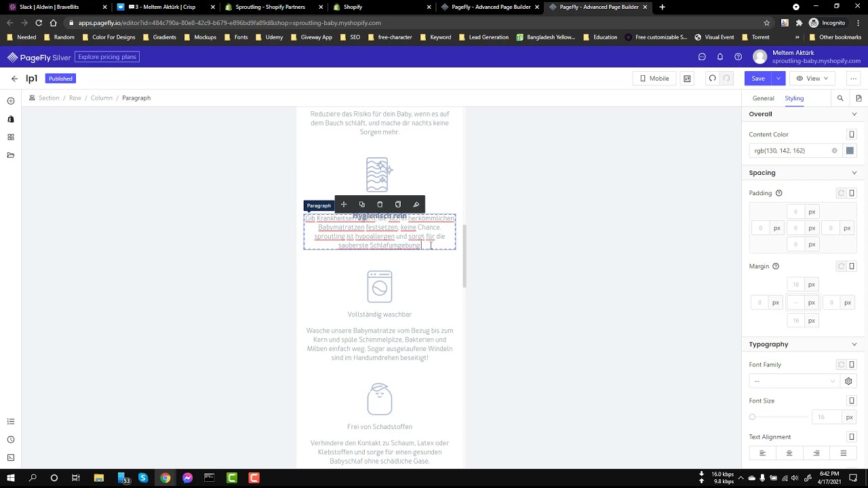Align paragraph text to the center

pos(789,453)
